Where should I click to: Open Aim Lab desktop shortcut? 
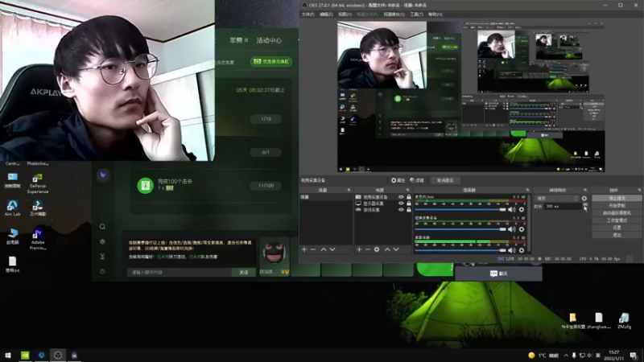point(12,208)
